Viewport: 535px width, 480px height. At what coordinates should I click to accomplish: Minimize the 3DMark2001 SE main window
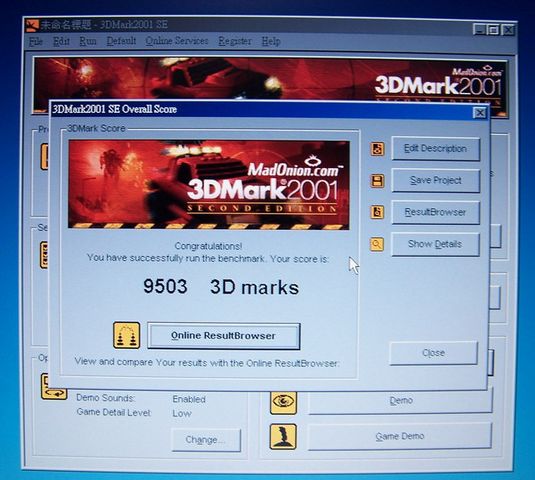click(479, 30)
